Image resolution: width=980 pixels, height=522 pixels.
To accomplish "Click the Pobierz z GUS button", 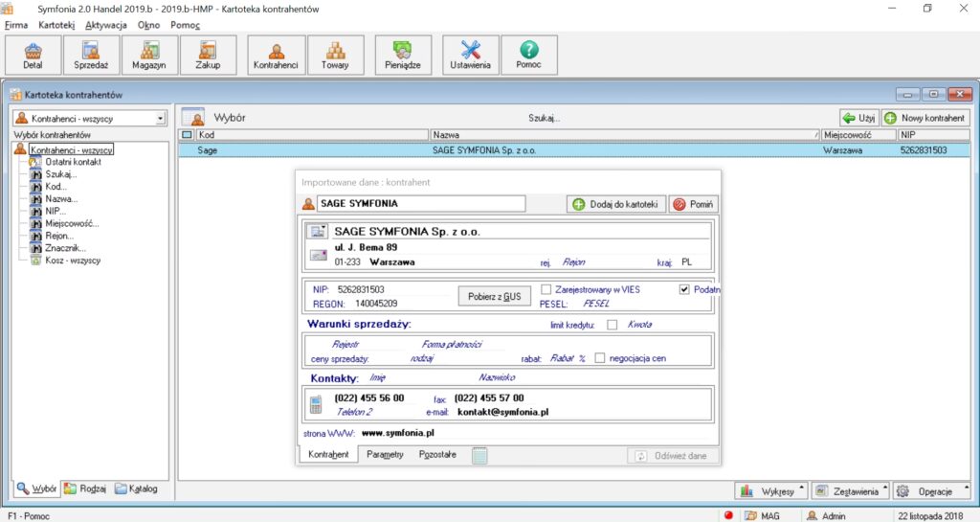I will coord(494,296).
